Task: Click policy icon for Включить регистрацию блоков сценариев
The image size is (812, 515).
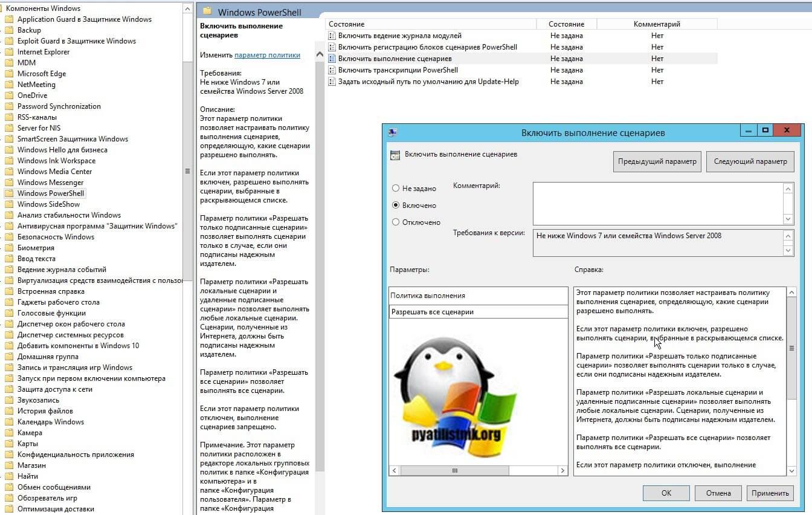Action: click(x=332, y=47)
